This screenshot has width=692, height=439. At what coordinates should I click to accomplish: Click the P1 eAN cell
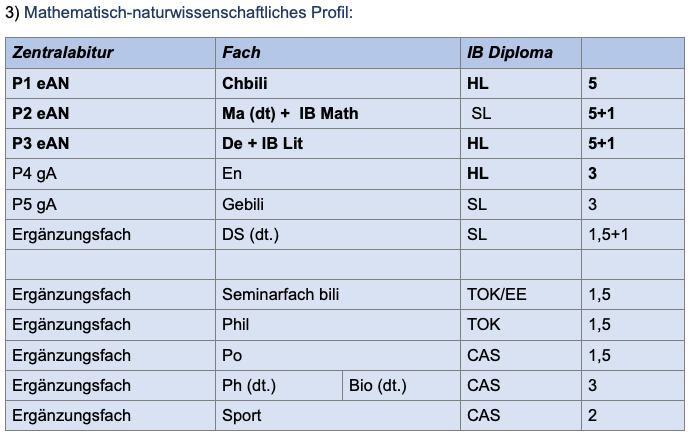110,83
